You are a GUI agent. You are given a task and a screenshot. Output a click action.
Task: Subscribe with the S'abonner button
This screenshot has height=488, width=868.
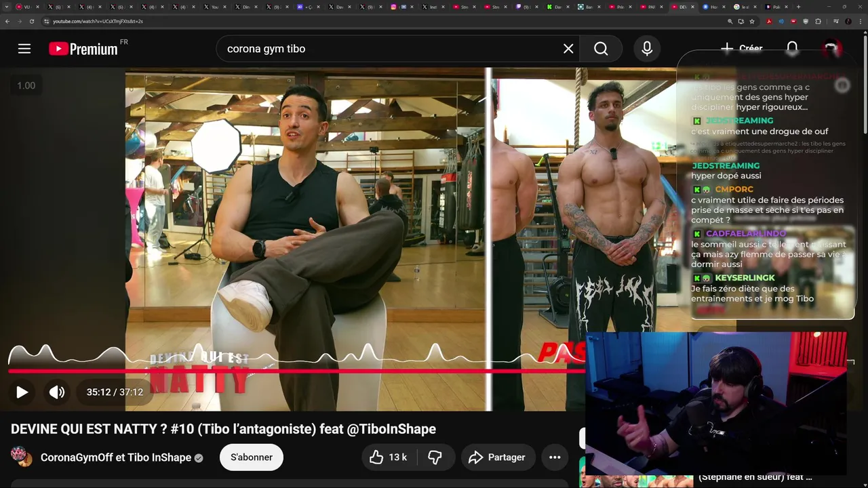coord(252,457)
